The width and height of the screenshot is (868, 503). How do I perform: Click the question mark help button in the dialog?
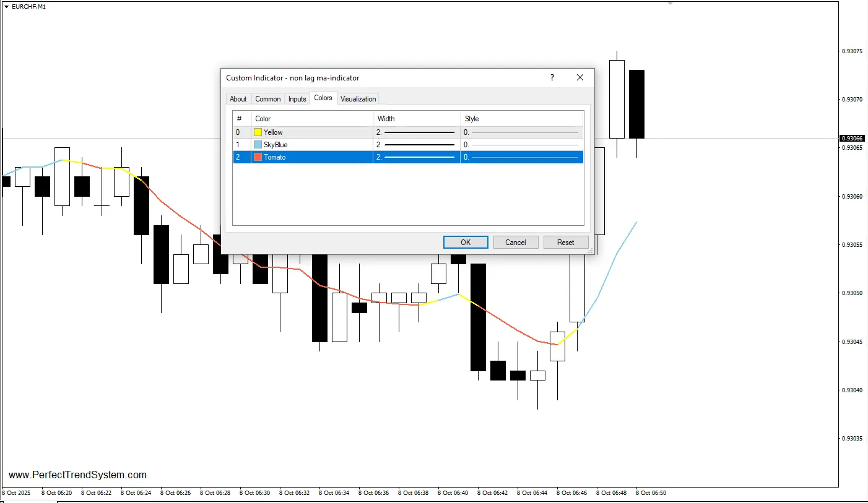click(x=552, y=77)
